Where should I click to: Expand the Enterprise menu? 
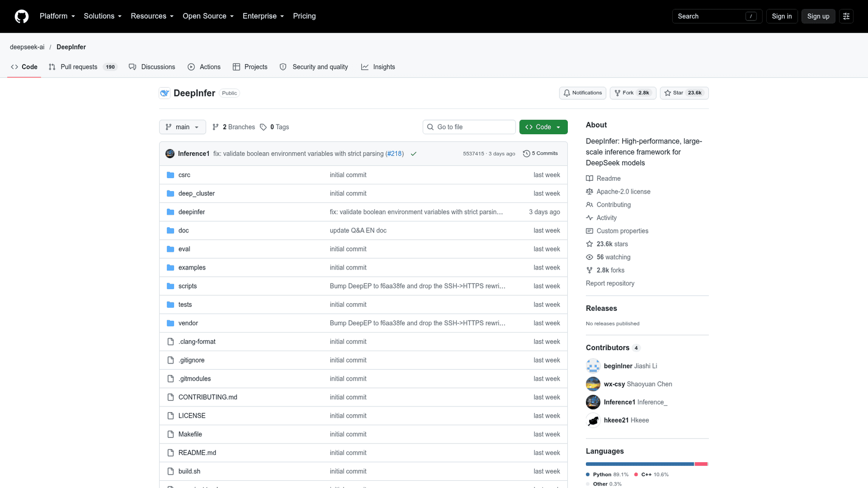263,17
